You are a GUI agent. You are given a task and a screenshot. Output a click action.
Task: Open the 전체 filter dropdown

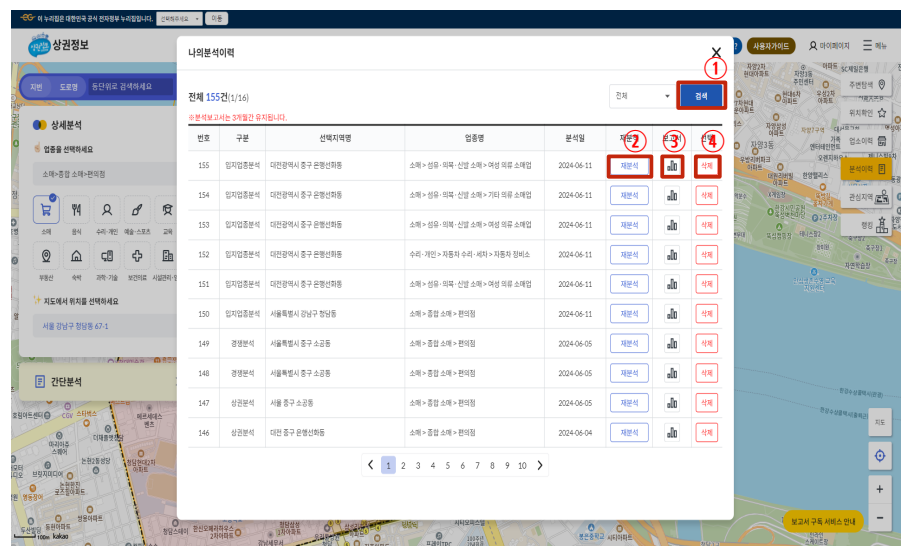[643, 96]
